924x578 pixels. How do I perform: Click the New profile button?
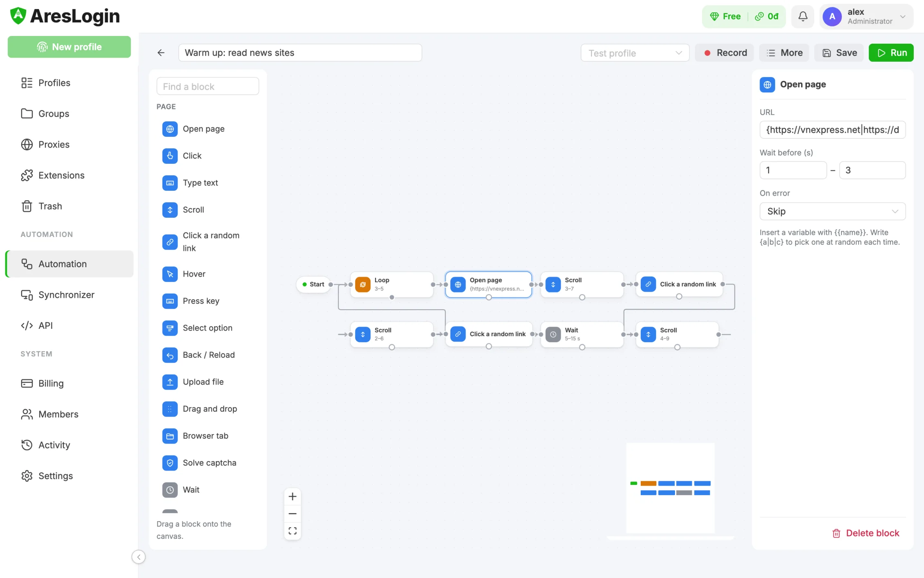pos(69,47)
